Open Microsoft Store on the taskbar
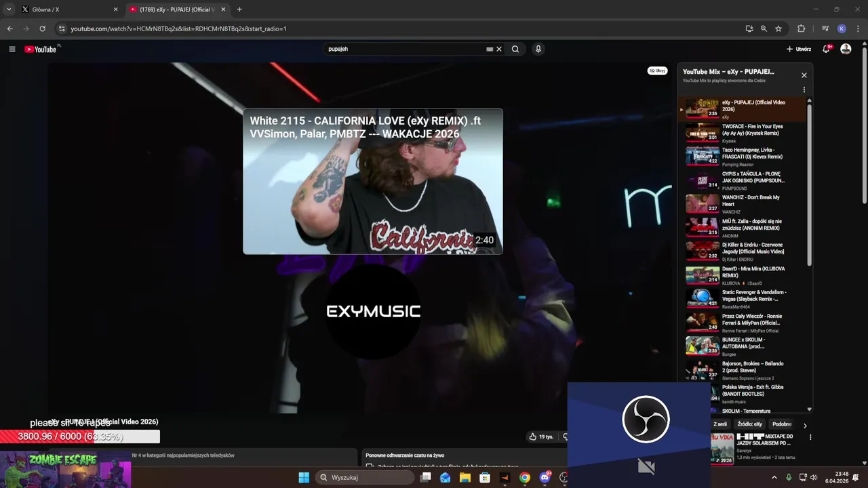 (x=485, y=477)
